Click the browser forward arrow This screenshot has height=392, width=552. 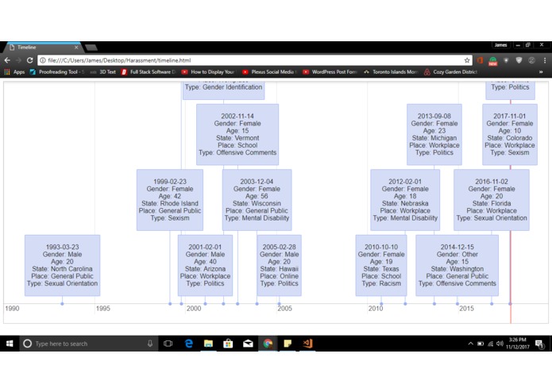tap(18, 60)
